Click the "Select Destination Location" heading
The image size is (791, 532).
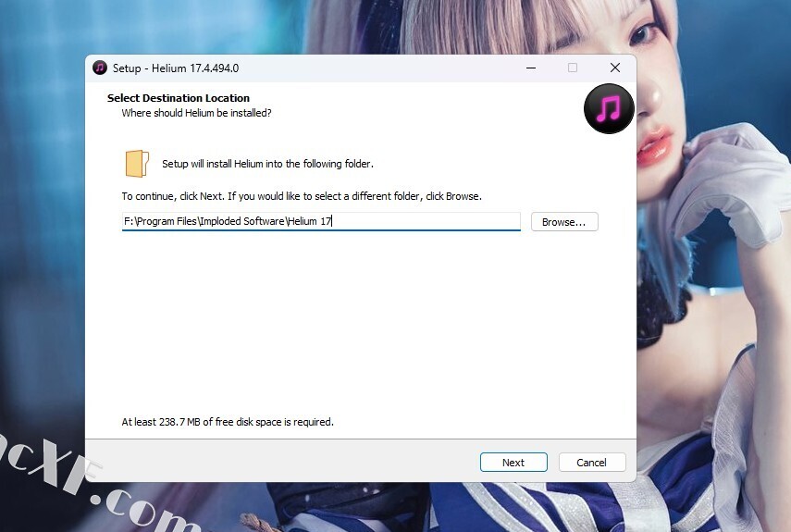click(x=179, y=98)
